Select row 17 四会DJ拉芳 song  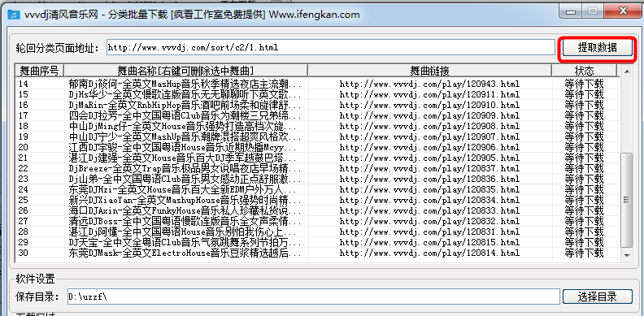tap(186, 115)
